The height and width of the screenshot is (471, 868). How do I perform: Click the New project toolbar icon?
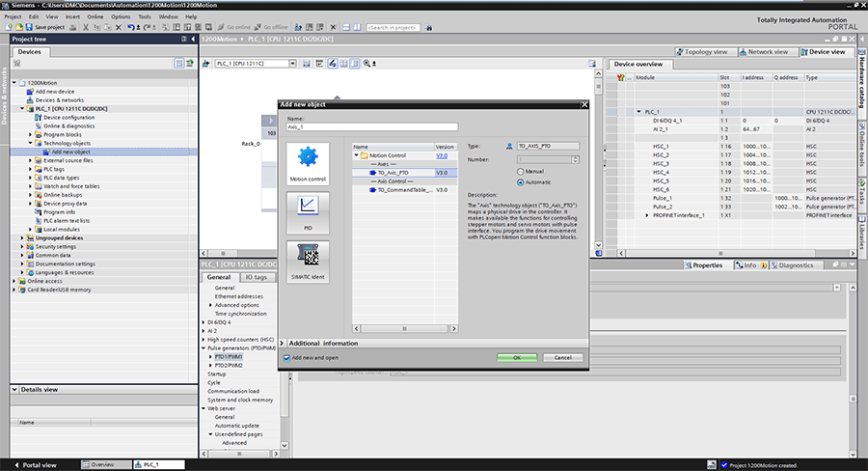(9, 27)
